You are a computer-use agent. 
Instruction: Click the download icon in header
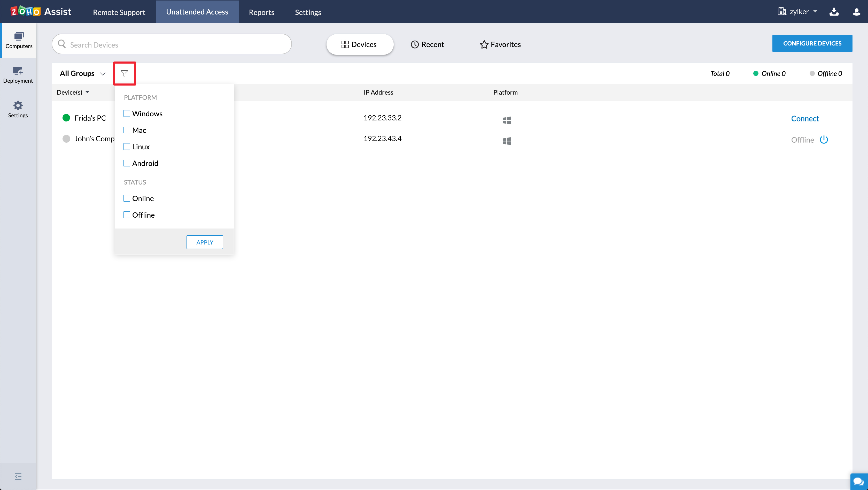pos(834,12)
